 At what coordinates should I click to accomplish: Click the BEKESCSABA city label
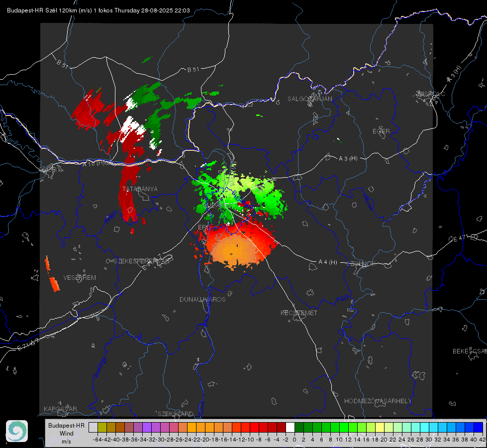(470, 351)
